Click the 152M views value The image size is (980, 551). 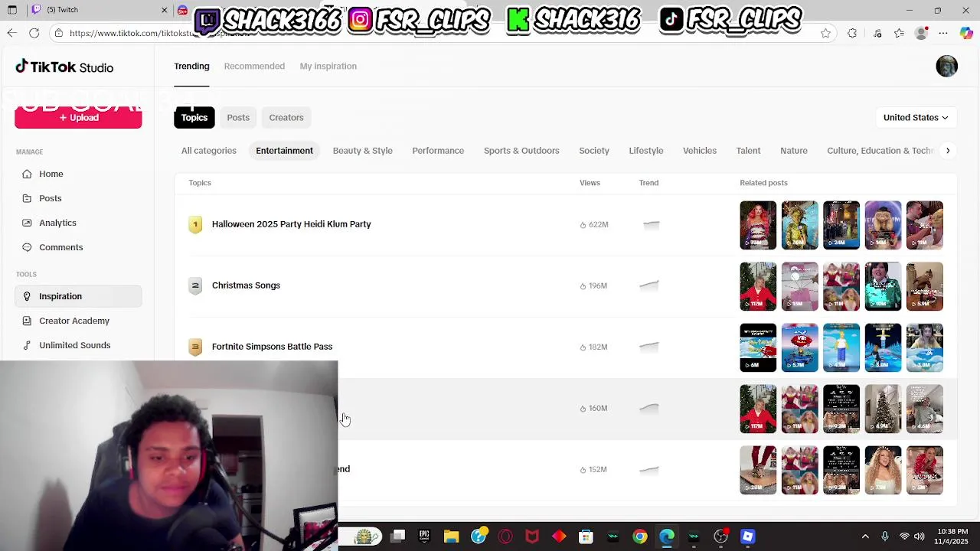tap(594, 470)
